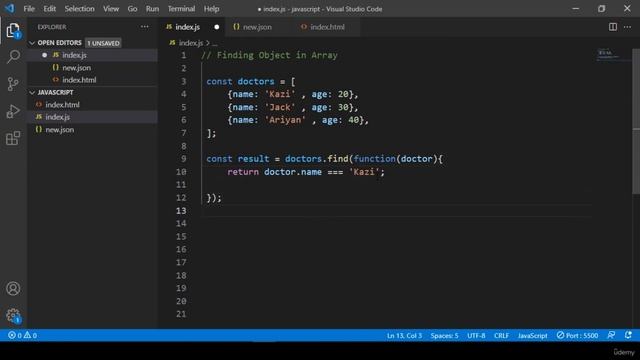Screen dimensions: 640x360
Task: Open the Run menu
Action: [152, 9]
